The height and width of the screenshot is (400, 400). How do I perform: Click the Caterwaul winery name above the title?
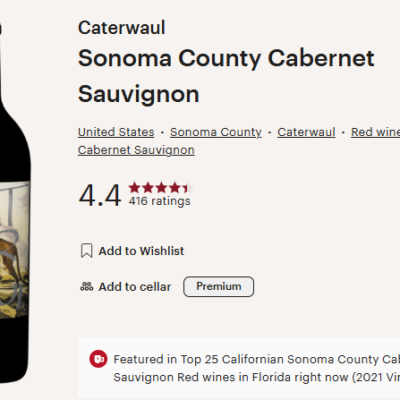click(122, 28)
